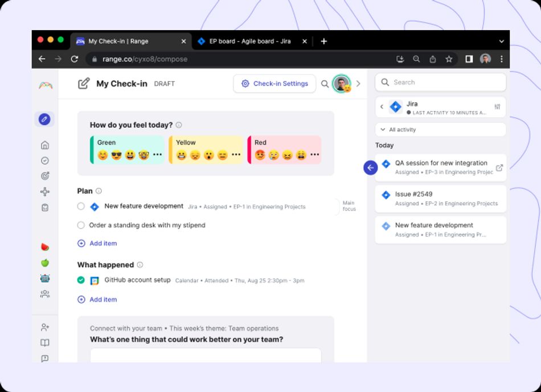Click the info icon next to Plan
This screenshot has width=541, height=392.
(99, 191)
